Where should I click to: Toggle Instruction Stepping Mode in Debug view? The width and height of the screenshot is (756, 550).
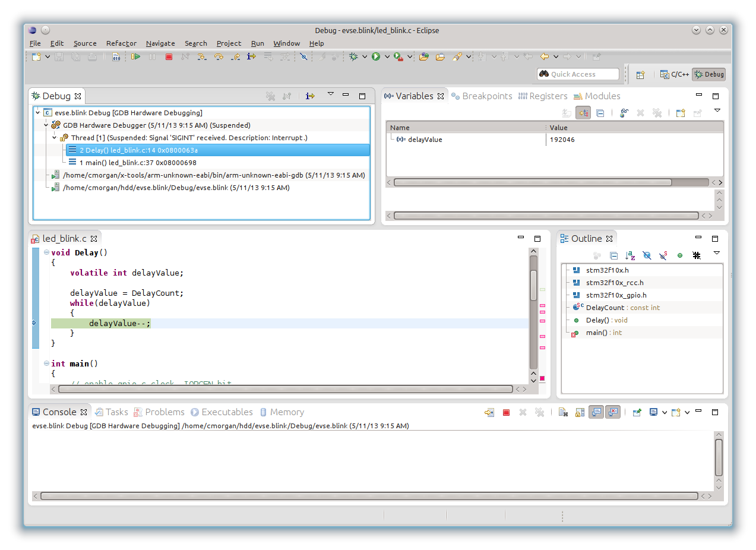(x=309, y=96)
